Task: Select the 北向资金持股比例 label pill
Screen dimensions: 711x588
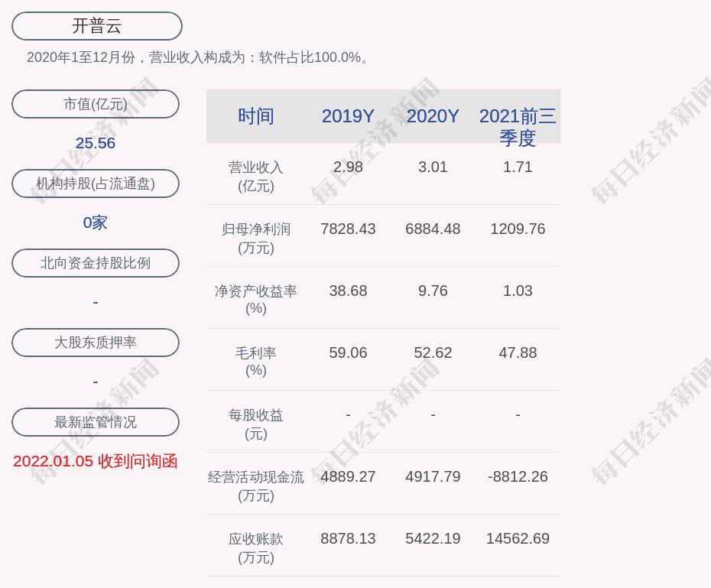Action: point(96,263)
